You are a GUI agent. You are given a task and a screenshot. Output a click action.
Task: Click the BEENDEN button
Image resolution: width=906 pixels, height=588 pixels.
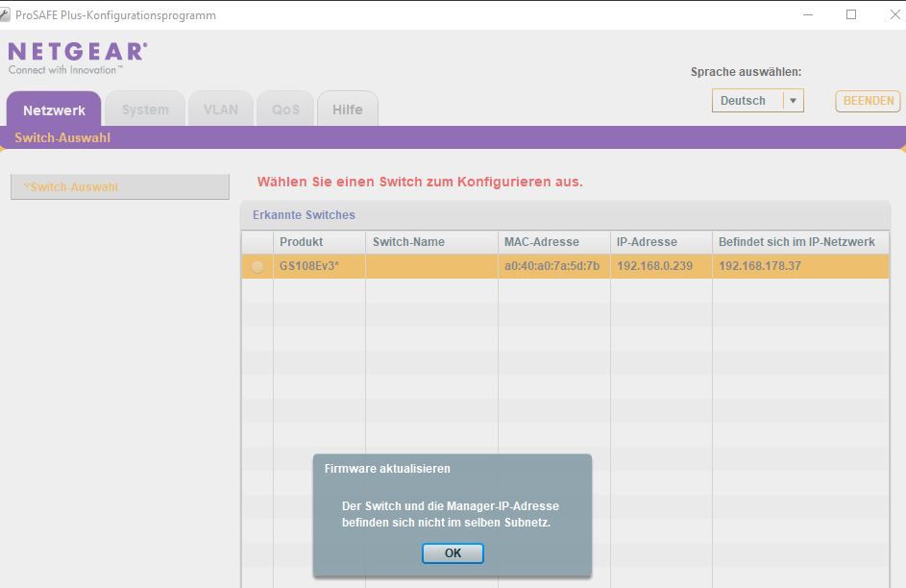coord(868,101)
